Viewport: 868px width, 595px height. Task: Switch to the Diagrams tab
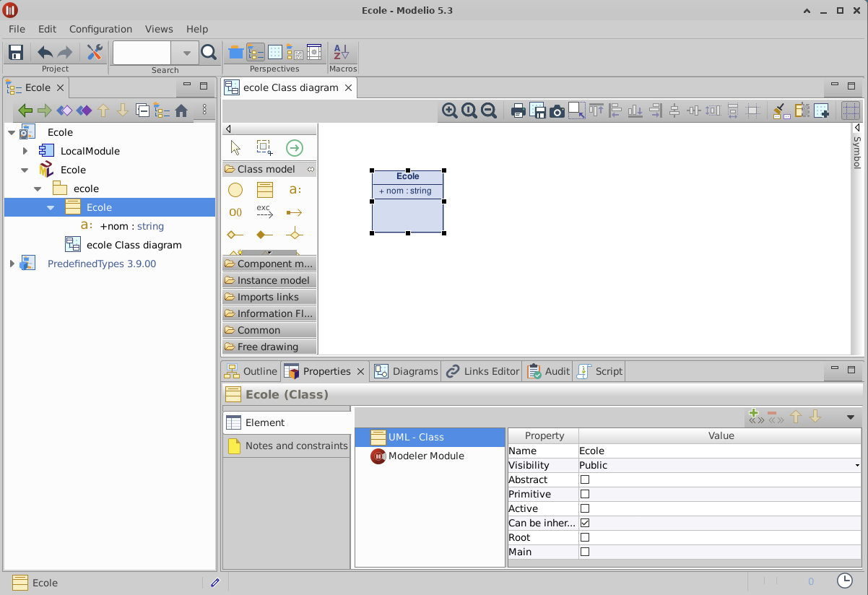(406, 371)
